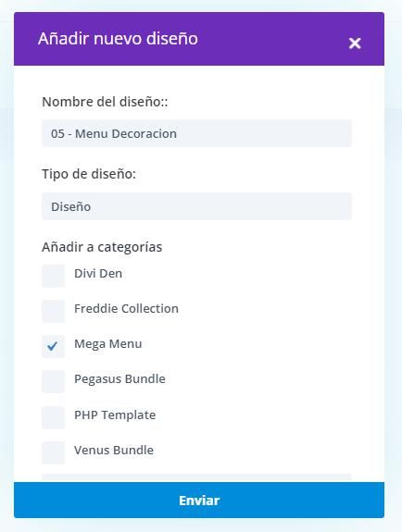Viewport: 402px width, 532px height.
Task: Tick the Pegasus Bundle checkbox
Action: click(53, 382)
